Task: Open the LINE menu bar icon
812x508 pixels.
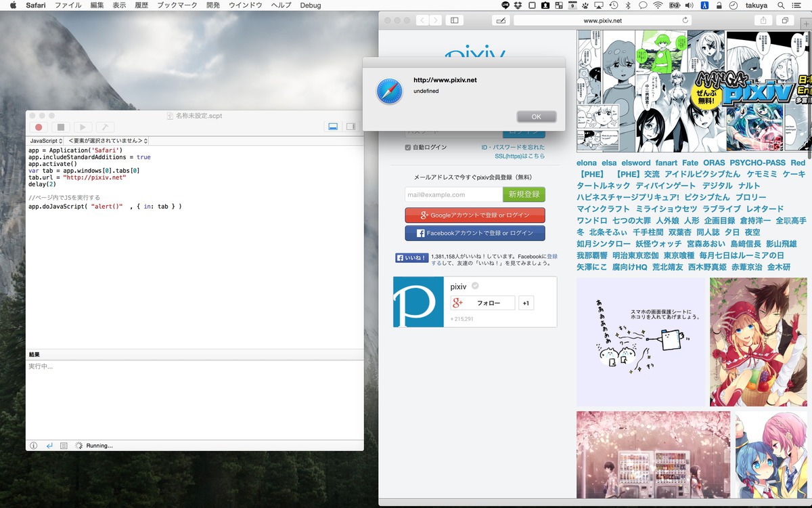Action: point(505,5)
